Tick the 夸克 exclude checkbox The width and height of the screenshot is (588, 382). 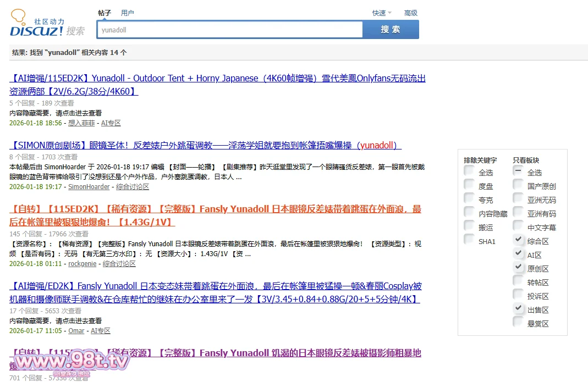(x=469, y=200)
